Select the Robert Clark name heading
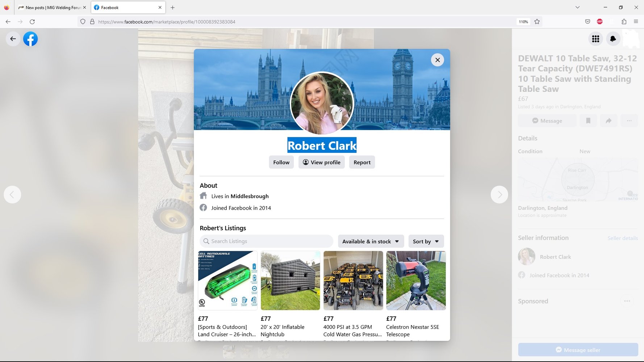 322,146
